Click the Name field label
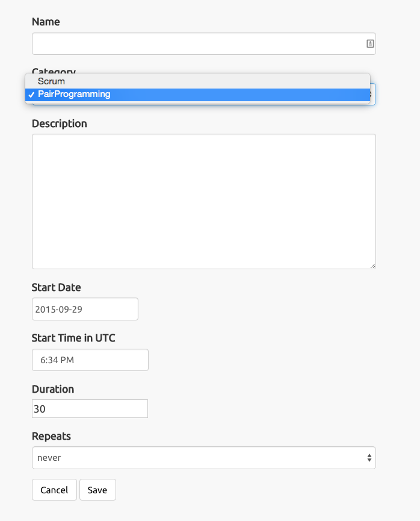The width and height of the screenshot is (420, 521). tap(46, 22)
